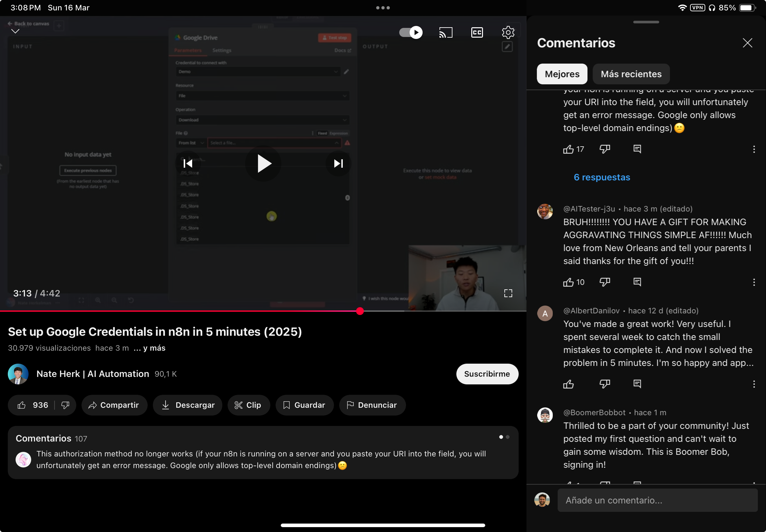
Task: Collapse the player with the down chevron
Action: (15, 31)
